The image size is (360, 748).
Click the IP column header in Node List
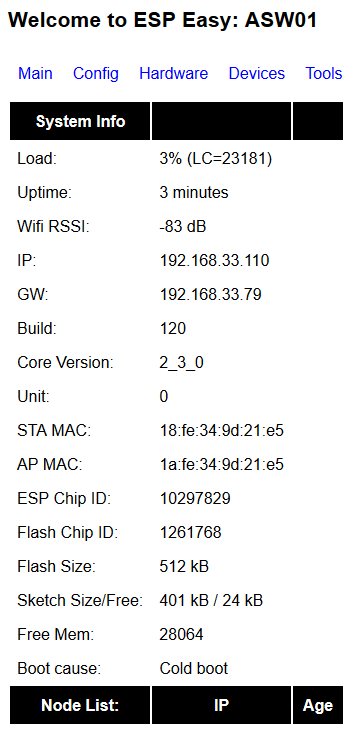click(x=221, y=705)
